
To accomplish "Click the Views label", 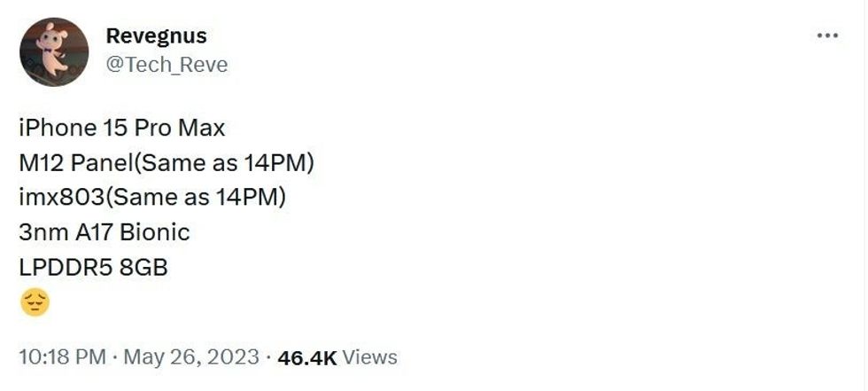I will (x=369, y=357).
